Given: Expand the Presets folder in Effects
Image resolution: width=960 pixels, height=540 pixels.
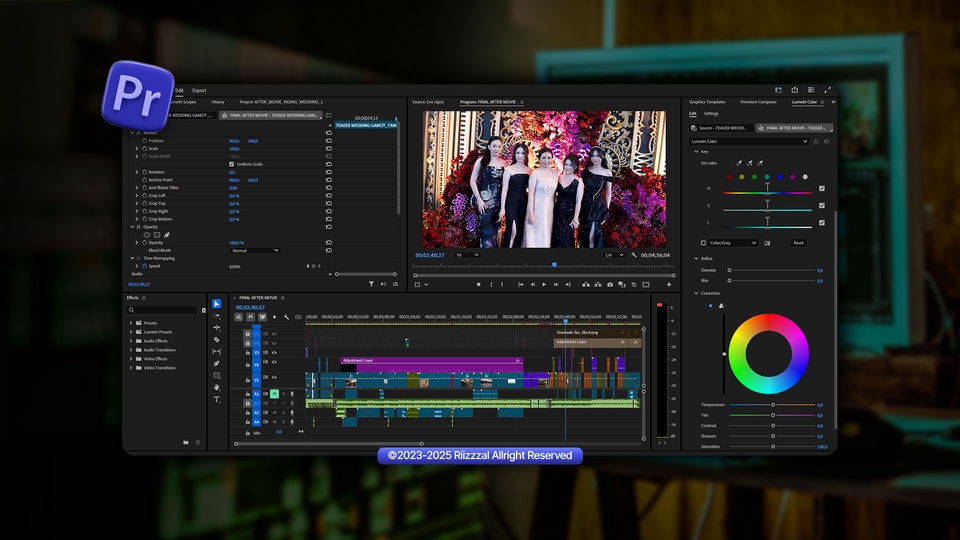Looking at the screenshot, I should 131,323.
